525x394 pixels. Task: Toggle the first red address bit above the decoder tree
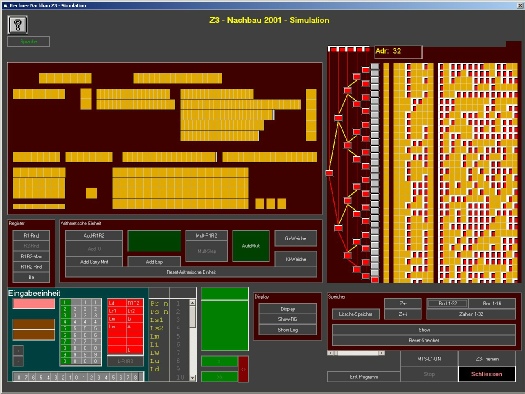tap(333, 49)
